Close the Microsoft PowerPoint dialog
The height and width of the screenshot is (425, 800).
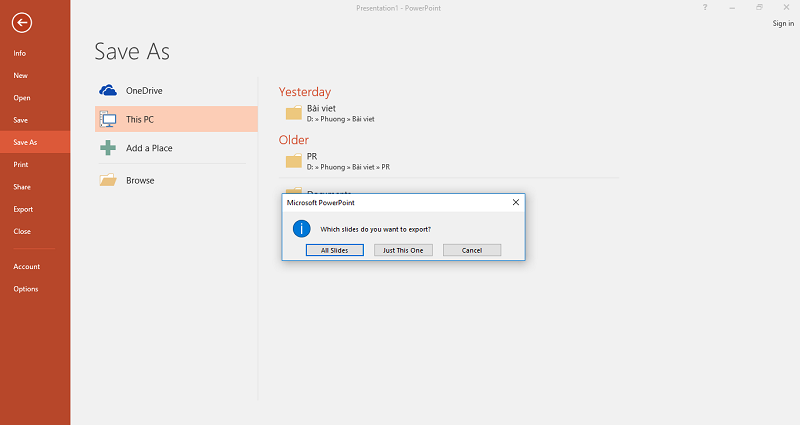pos(515,202)
